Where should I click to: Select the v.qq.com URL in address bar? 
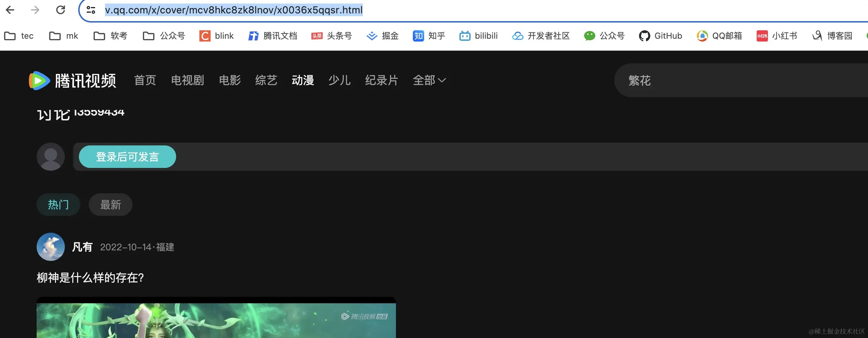[234, 10]
